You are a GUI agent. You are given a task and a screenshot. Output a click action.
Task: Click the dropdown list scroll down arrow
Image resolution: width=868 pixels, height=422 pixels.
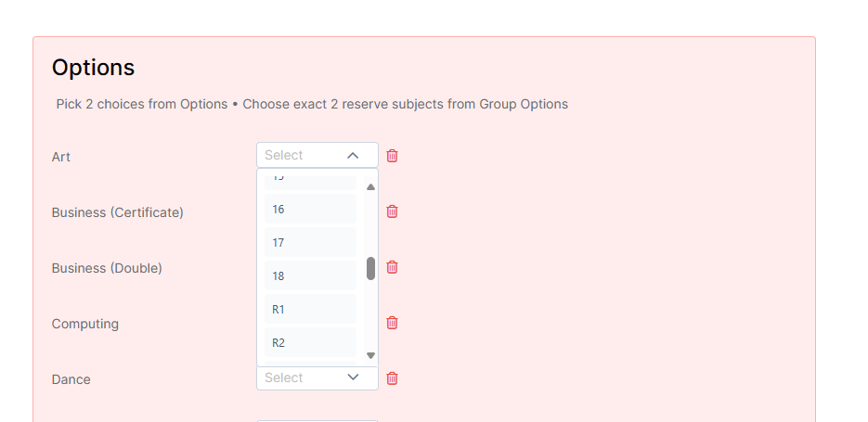point(371,355)
